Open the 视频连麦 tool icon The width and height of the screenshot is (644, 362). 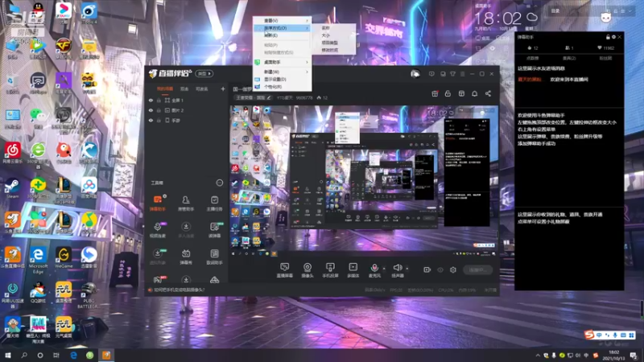pyautogui.click(x=157, y=230)
